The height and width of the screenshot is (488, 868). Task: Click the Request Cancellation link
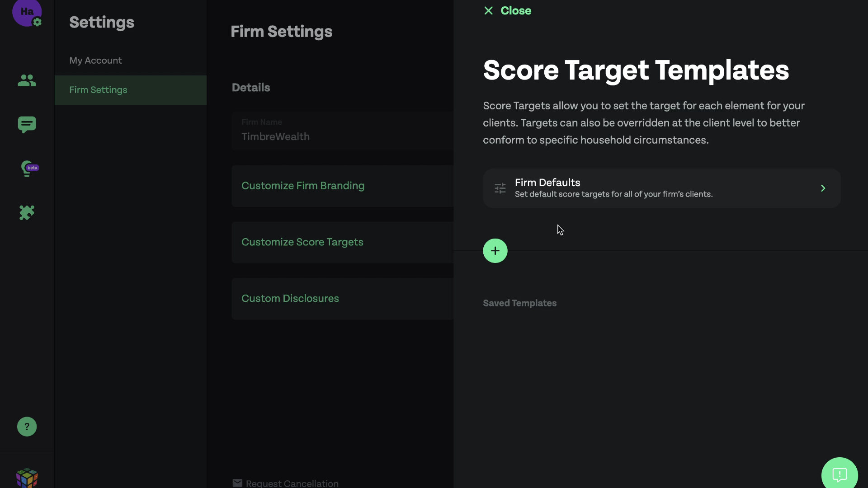pyautogui.click(x=292, y=483)
